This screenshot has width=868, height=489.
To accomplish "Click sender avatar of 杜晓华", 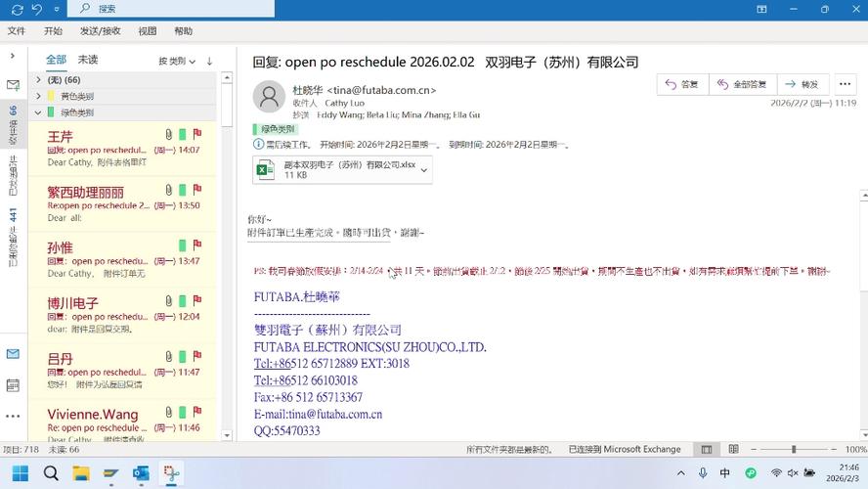I will click(269, 96).
